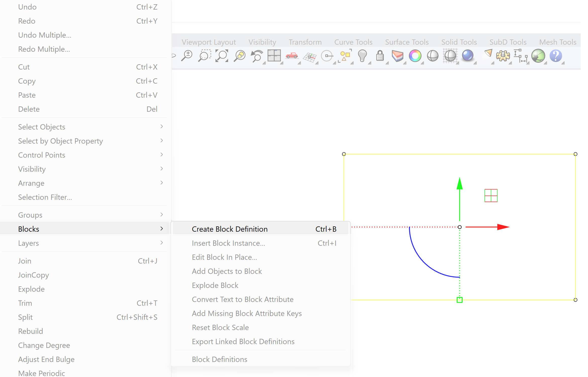Open the gear Options icon
This screenshot has height=377, width=588.
503,56
